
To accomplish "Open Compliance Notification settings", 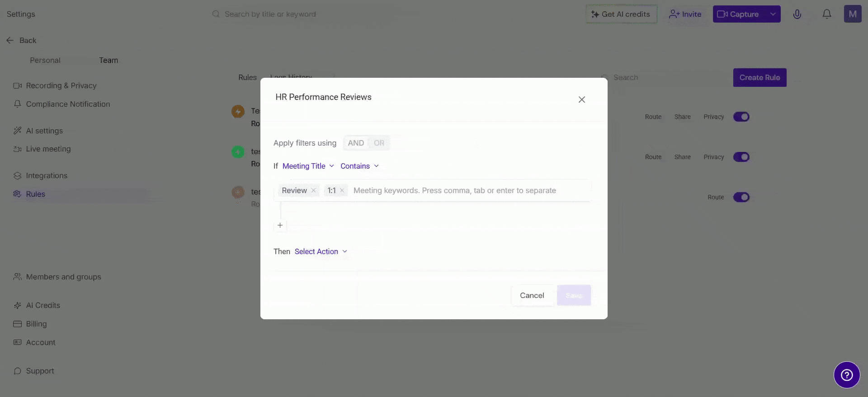I will pos(61,104).
